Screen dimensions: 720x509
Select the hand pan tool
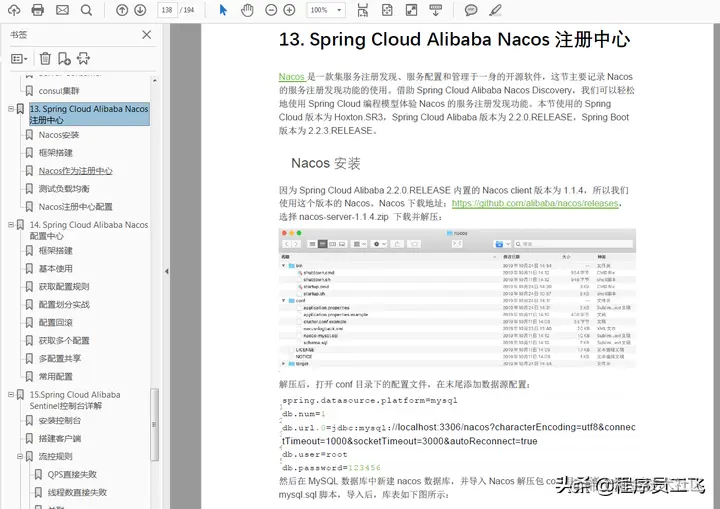[x=247, y=10]
